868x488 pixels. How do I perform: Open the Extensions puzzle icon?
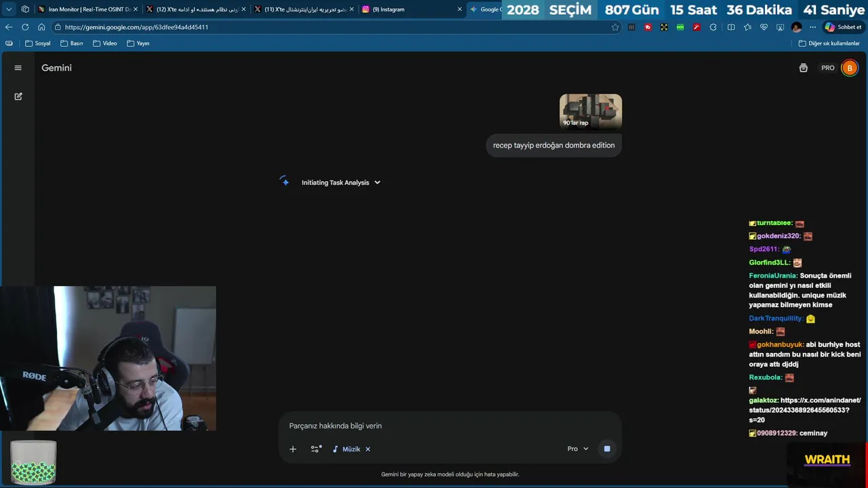(x=713, y=27)
